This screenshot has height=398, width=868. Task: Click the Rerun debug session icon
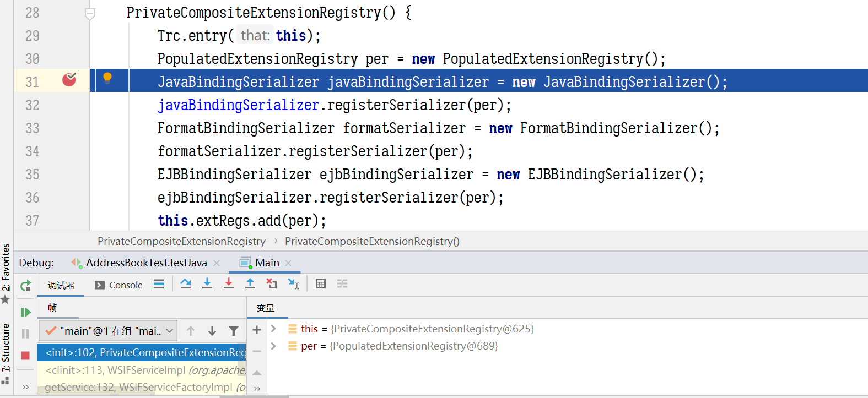25,286
